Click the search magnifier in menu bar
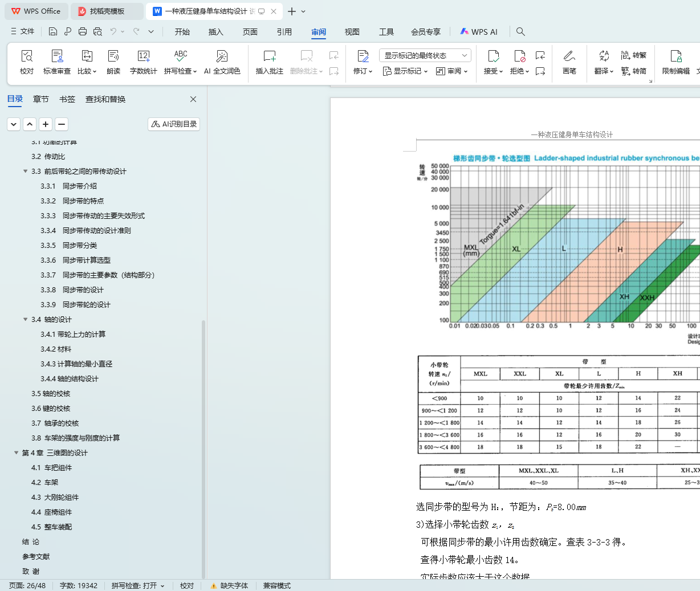Image resolution: width=700 pixels, height=591 pixels. 520,32
